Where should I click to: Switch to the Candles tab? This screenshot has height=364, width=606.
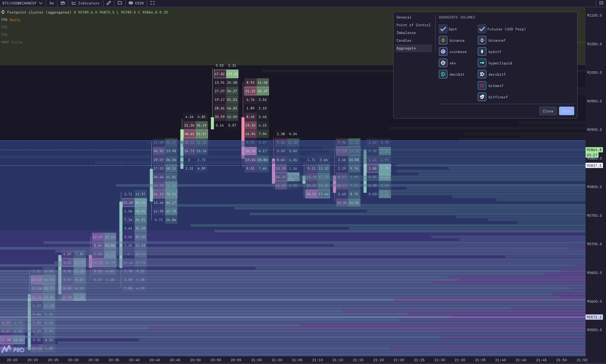(414, 40)
